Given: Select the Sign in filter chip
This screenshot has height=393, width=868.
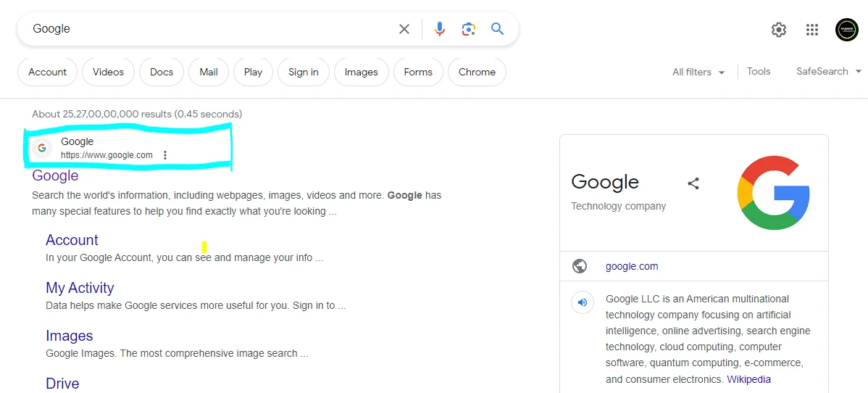Looking at the screenshot, I should pyautogui.click(x=304, y=72).
